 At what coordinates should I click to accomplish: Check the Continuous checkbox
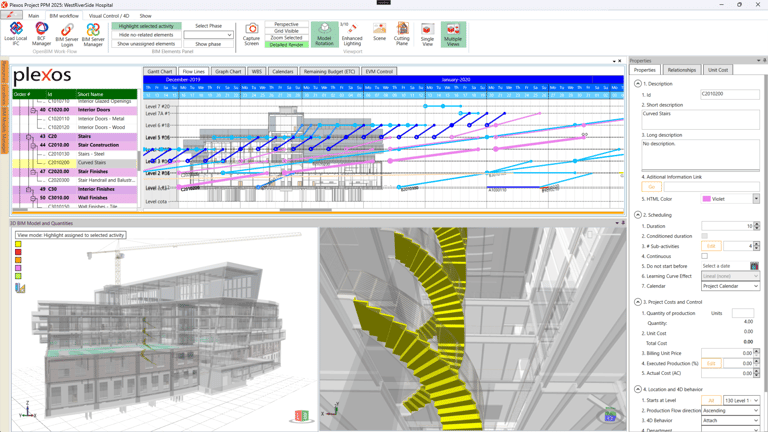(704, 256)
